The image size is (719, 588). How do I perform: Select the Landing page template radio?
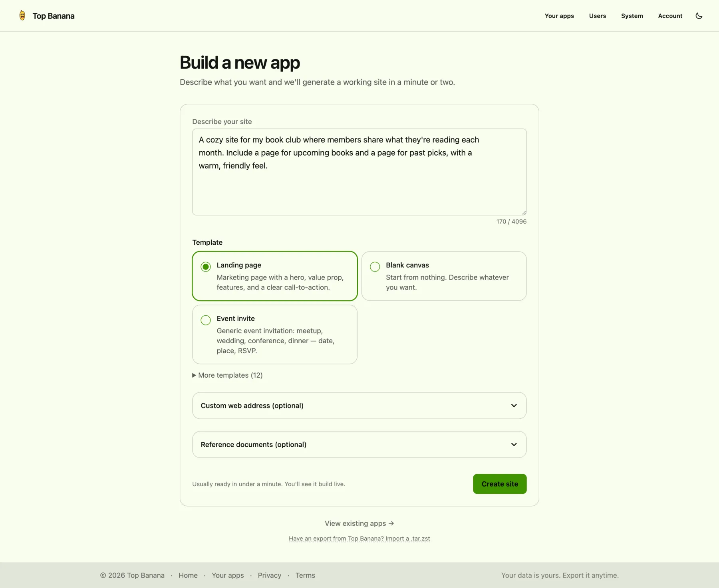[206, 267]
